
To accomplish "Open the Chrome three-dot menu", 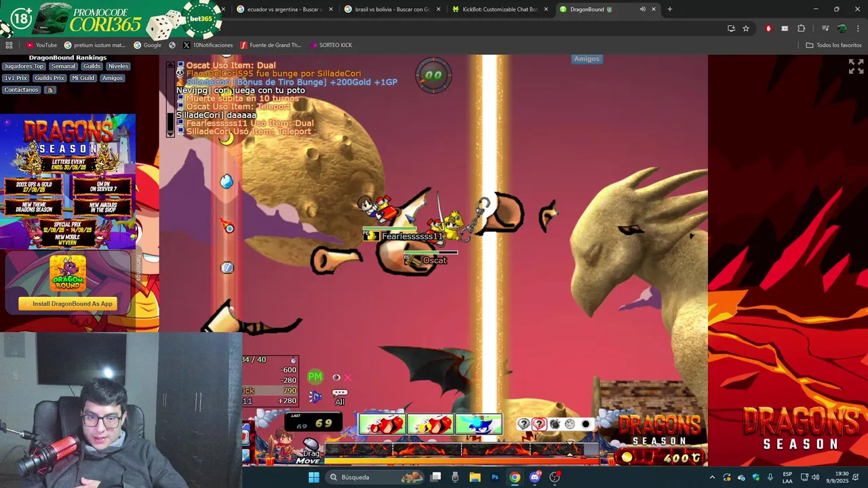I will 858,28.
